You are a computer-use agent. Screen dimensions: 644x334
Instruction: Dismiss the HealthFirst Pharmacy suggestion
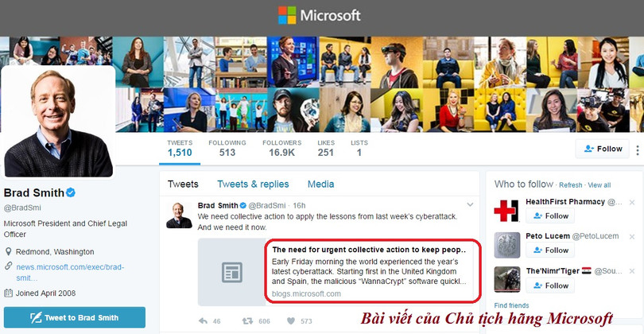pos(632,202)
